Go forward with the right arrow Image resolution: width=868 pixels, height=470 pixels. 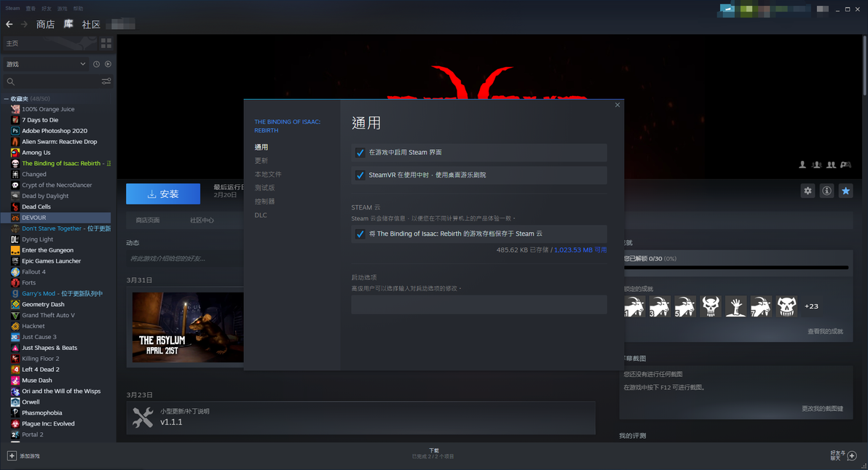(24, 24)
